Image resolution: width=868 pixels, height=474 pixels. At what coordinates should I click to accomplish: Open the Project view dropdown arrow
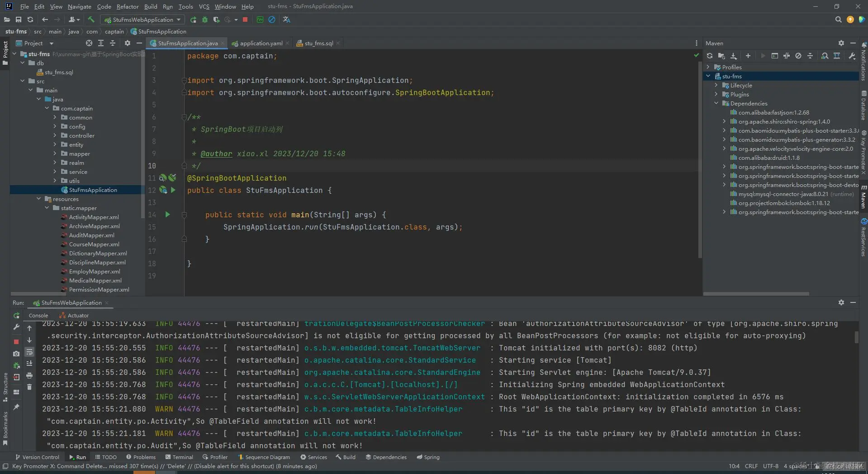tap(51, 43)
